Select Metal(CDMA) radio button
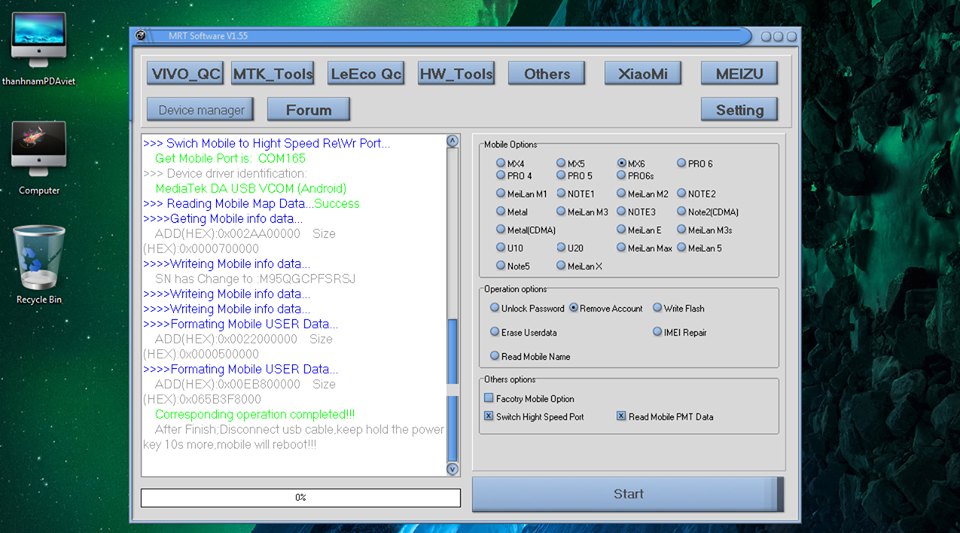This screenshot has height=533, width=960. pyautogui.click(x=501, y=229)
